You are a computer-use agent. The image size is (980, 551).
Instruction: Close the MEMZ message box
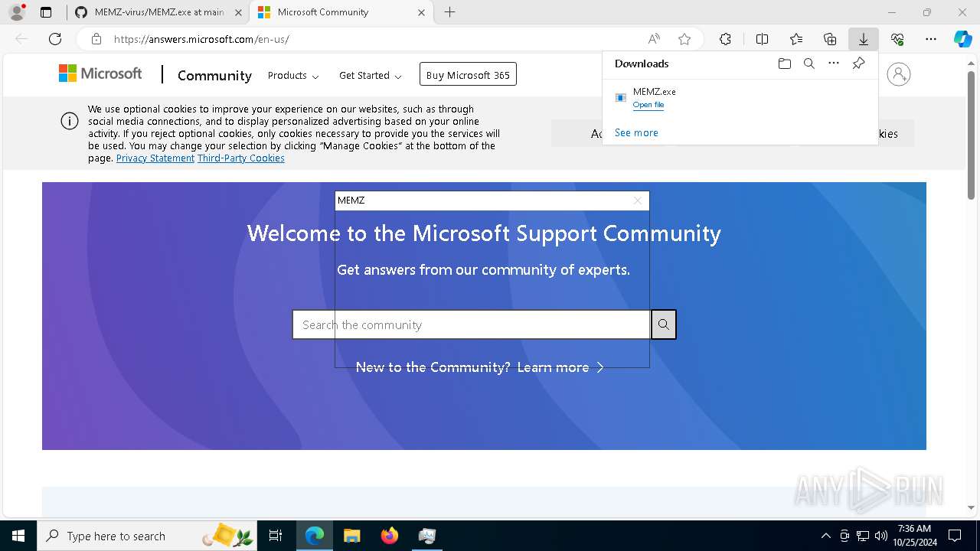point(638,201)
